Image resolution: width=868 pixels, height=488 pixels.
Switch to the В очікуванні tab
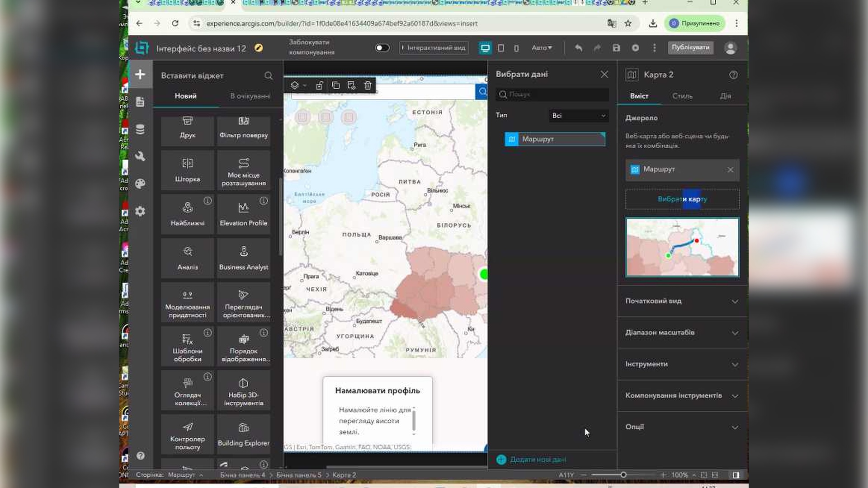coord(250,96)
